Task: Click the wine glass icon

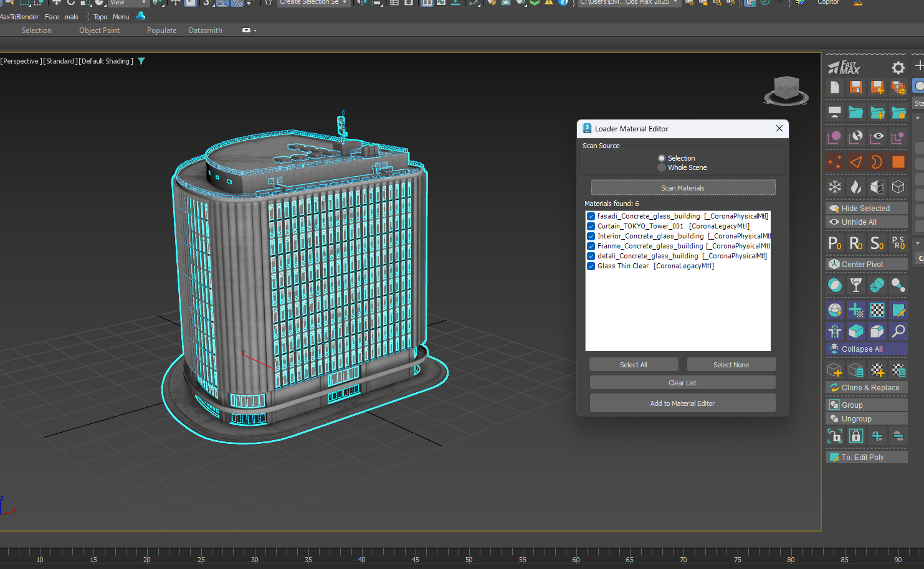Action: click(856, 285)
